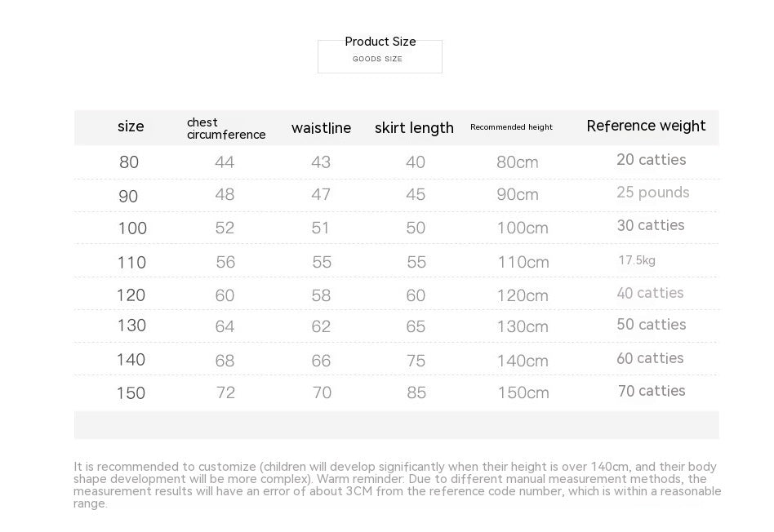Click the customization recommendation note paragraph
Image resolution: width=774 pixels, height=532 pixels.
397,485
